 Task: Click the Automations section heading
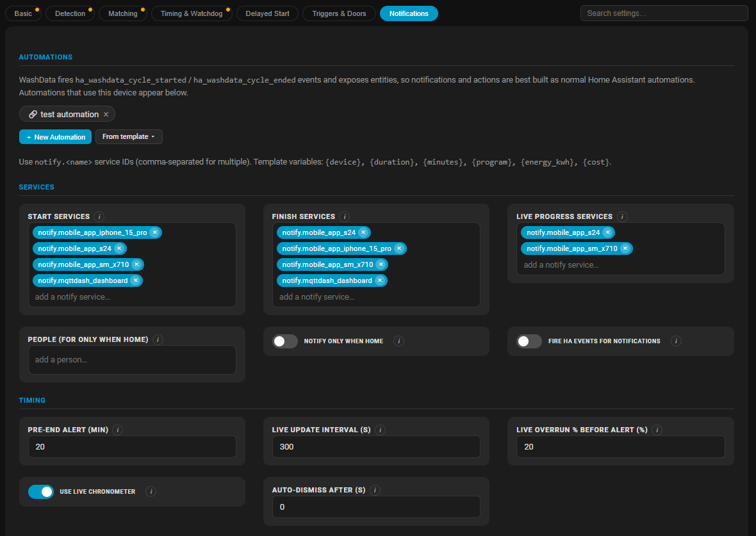click(x=45, y=57)
